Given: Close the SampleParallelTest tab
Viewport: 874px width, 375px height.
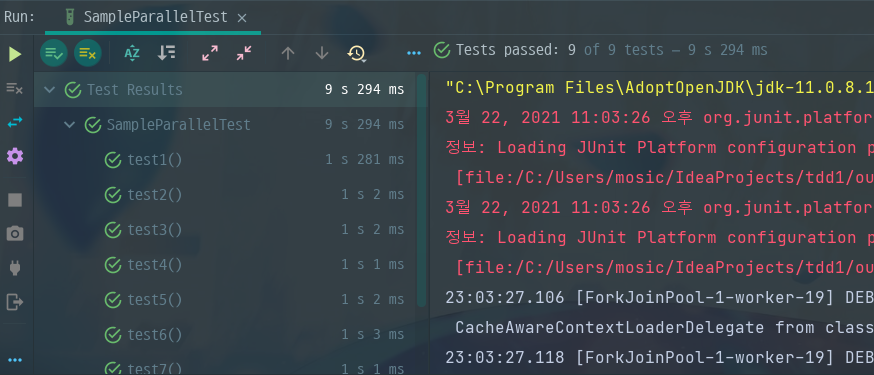Looking at the screenshot, I should (242, 18).
